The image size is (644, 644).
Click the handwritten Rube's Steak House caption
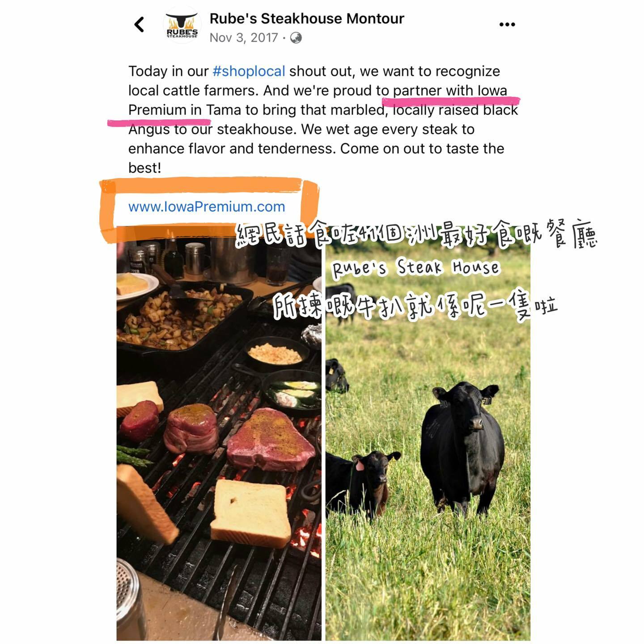click(416, 267)
